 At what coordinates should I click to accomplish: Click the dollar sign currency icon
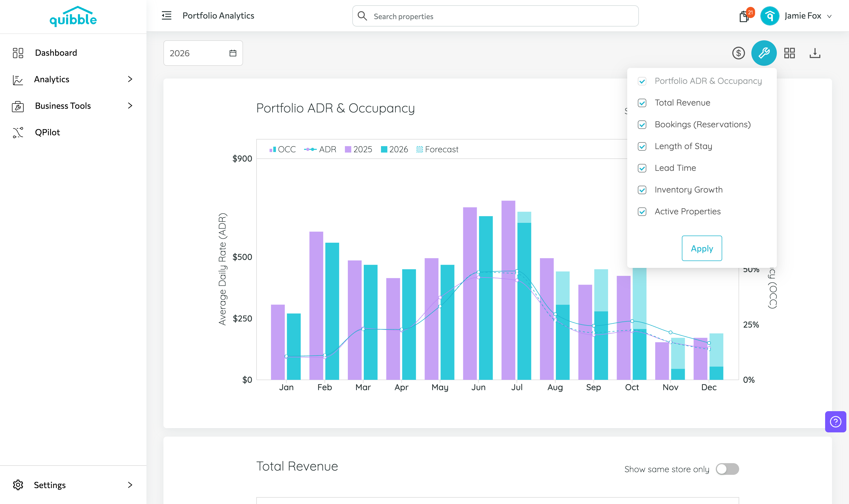738,53
